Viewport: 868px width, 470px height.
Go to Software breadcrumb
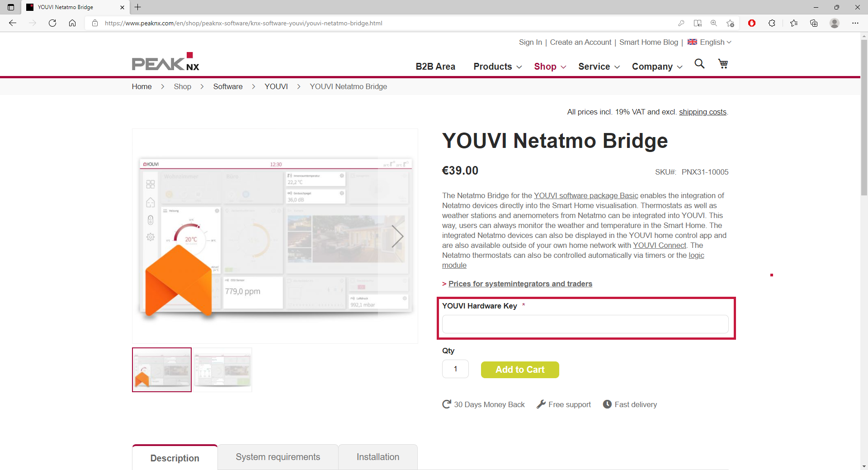(x=228, y=86)
